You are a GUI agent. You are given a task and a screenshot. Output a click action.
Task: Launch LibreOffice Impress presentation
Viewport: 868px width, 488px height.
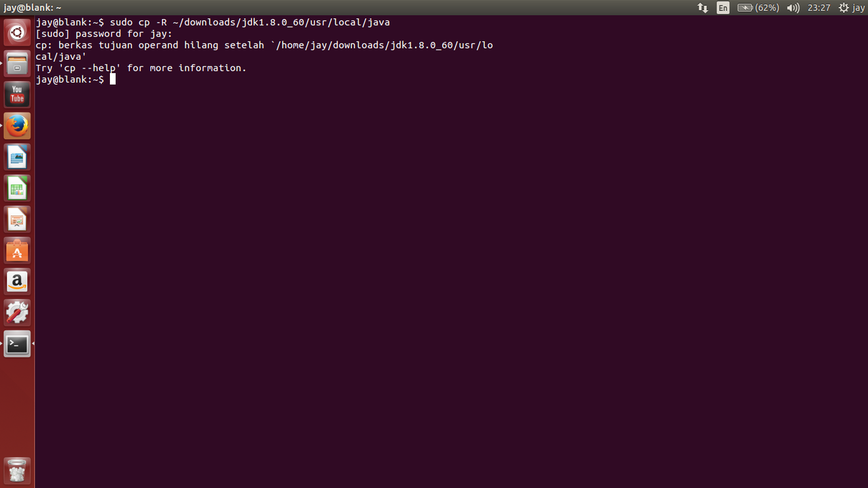tap(17, 220)
